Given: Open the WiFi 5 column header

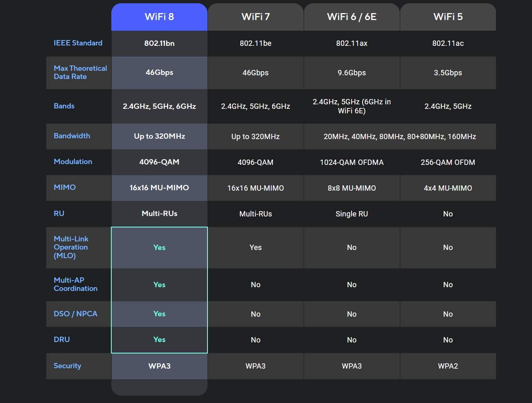Looking at the screenshot, I should (x=448, y=17).
